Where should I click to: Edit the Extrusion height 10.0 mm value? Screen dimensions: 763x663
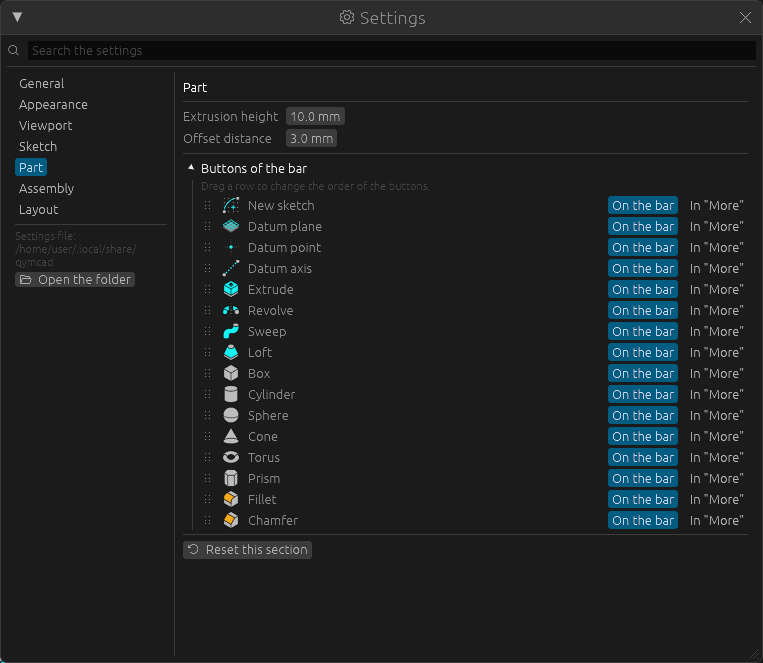315,116
